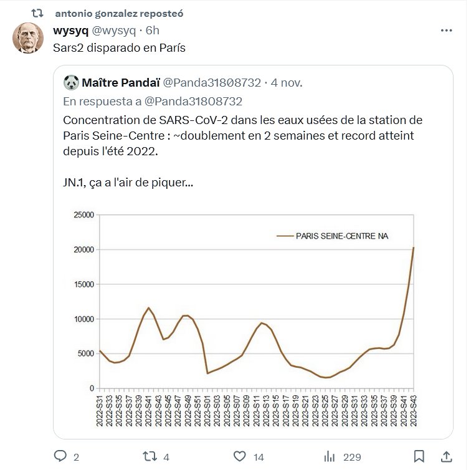Enlarge the Paris Seine-Centre wastewater chart image
The height and width of the screenshot is (470, 476).
tap(252, 318)
